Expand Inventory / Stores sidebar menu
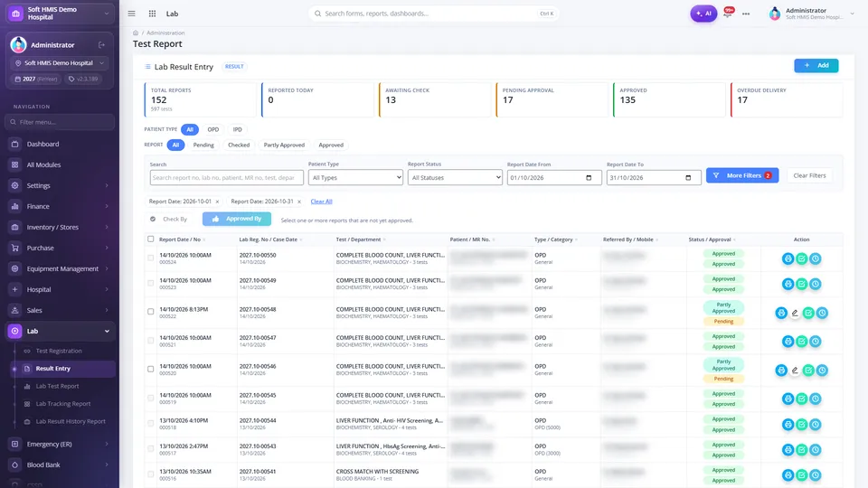The image size is (868, 488). pos(60,227)
